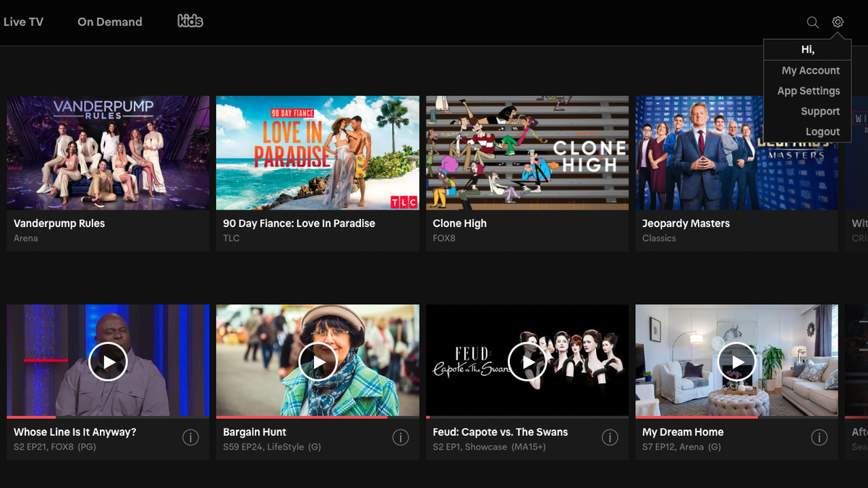This screenshot has height=488, width=868.
Task: Select the Support option
Action: coord(820,111)
